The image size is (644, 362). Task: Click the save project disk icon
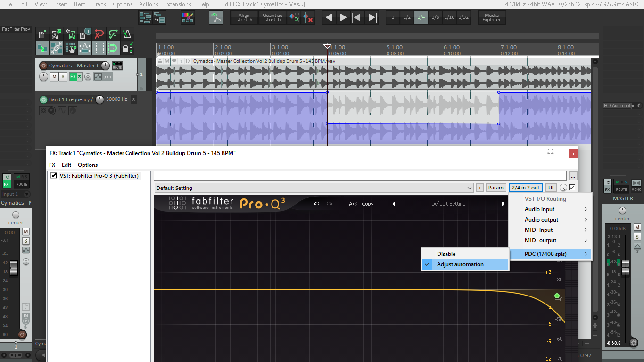(71, 34)
